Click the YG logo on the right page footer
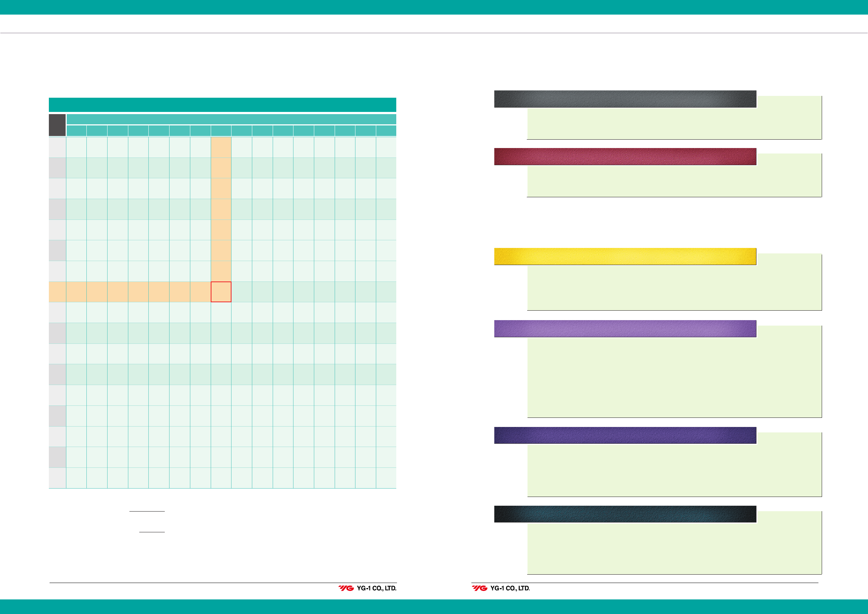Image resolution: width=868 pixels, height=614 pixels. (479, 588)
